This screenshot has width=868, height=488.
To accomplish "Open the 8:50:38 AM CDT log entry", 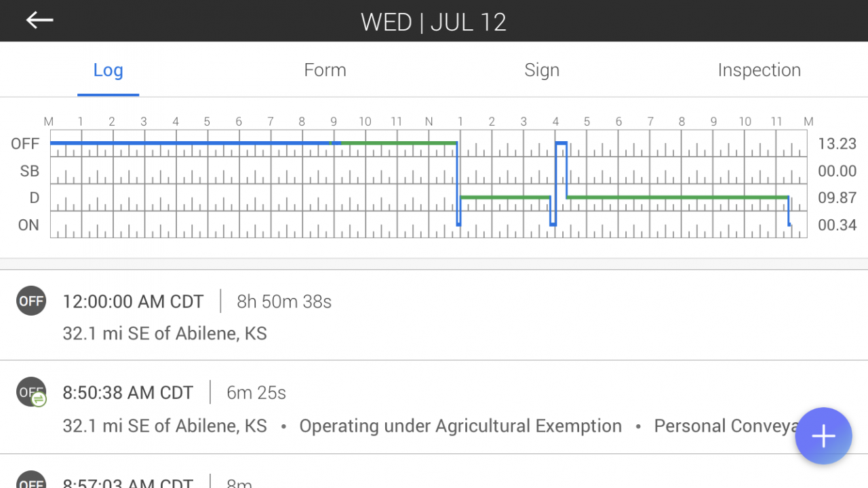I will point(434,407).
